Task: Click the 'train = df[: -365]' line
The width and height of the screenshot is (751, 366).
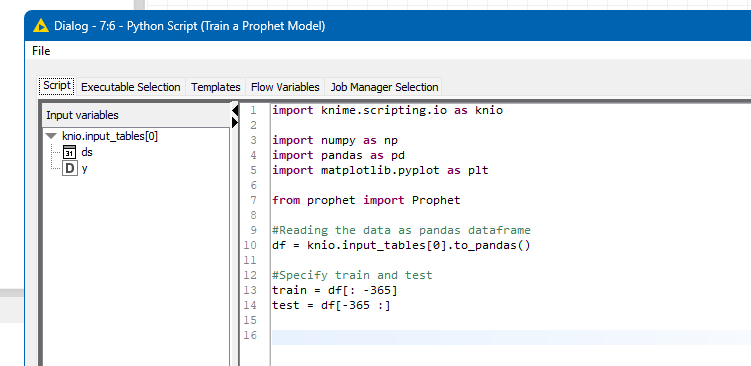Action: point(335,290)
